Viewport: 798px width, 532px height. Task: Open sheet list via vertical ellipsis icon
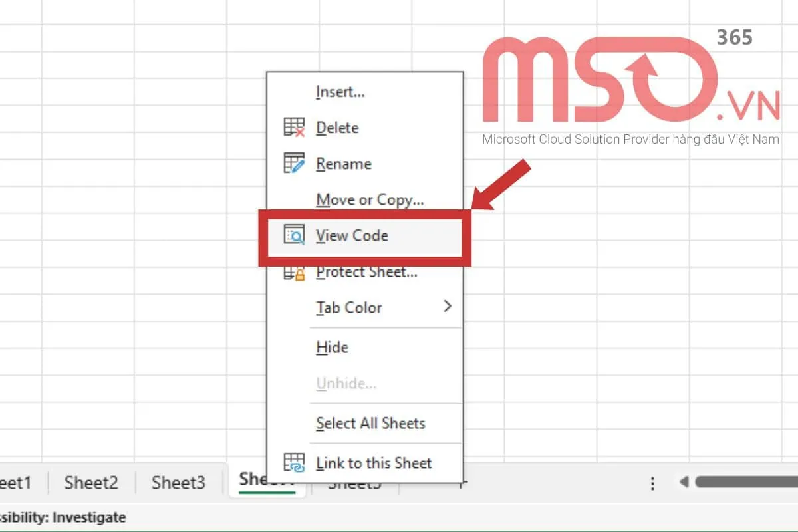point(652,483)
